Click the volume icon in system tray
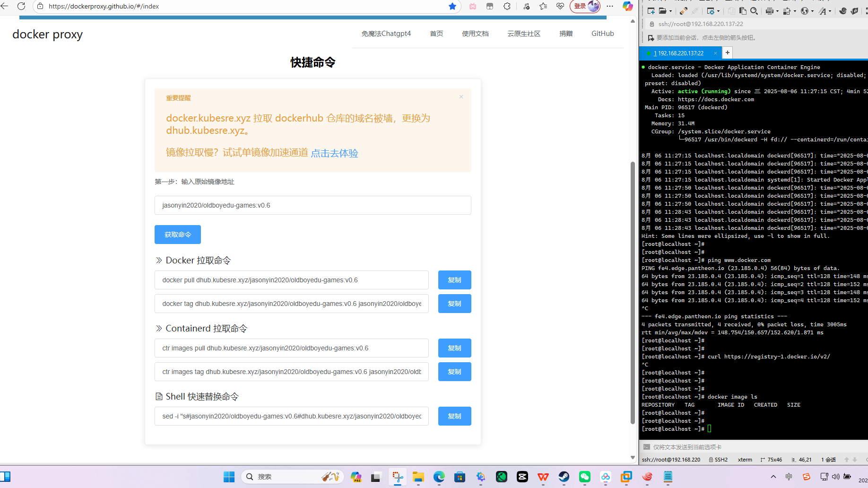868x488 pixels. tap(835, 477)
